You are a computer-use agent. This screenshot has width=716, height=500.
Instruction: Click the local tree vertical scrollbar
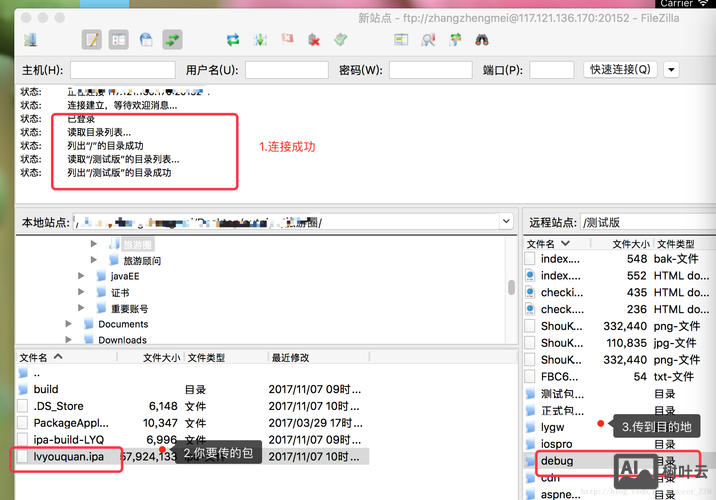(511, 289)
